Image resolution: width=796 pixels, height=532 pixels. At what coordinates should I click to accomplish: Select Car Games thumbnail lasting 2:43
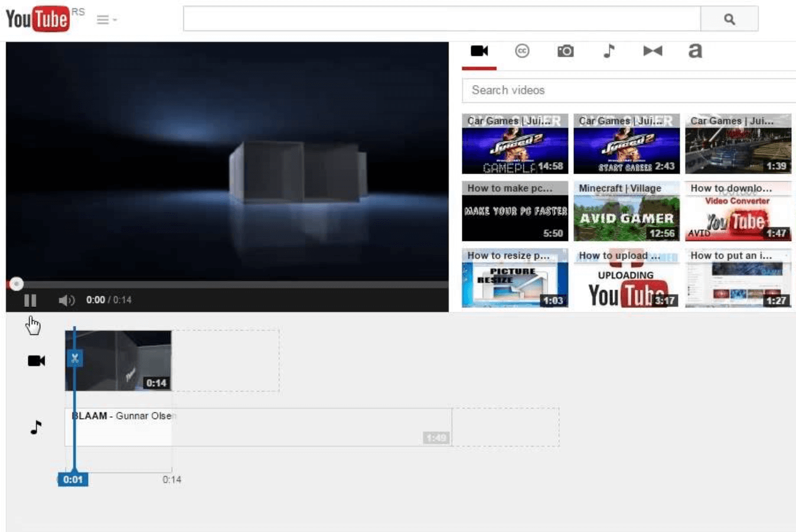tap(627, 144)
